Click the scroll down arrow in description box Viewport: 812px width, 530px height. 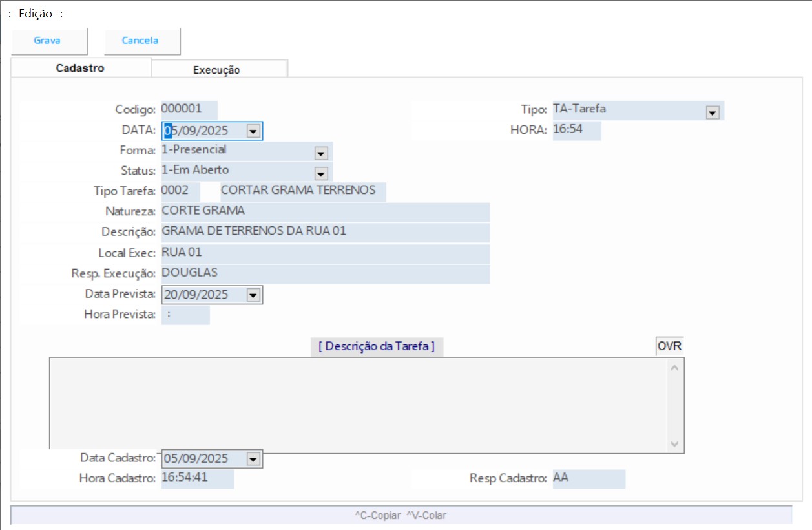coord(674,445)
